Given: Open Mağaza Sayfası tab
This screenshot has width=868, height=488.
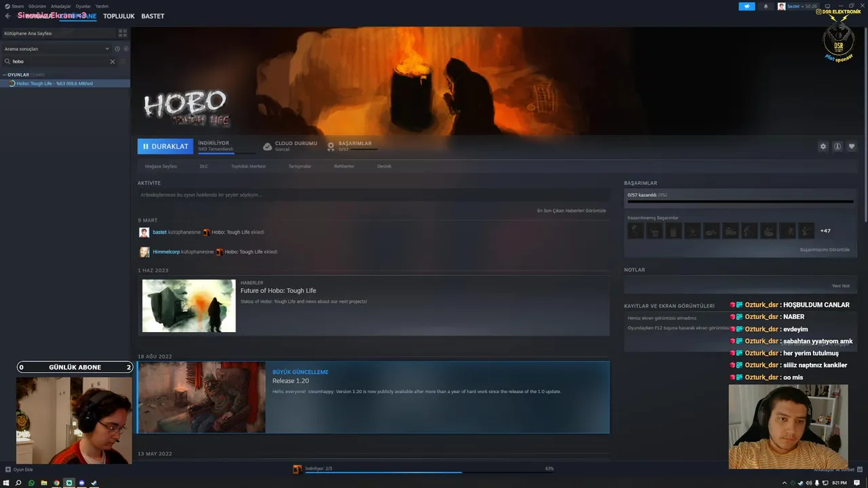Looking at the screenshot, I should [161, 166].
